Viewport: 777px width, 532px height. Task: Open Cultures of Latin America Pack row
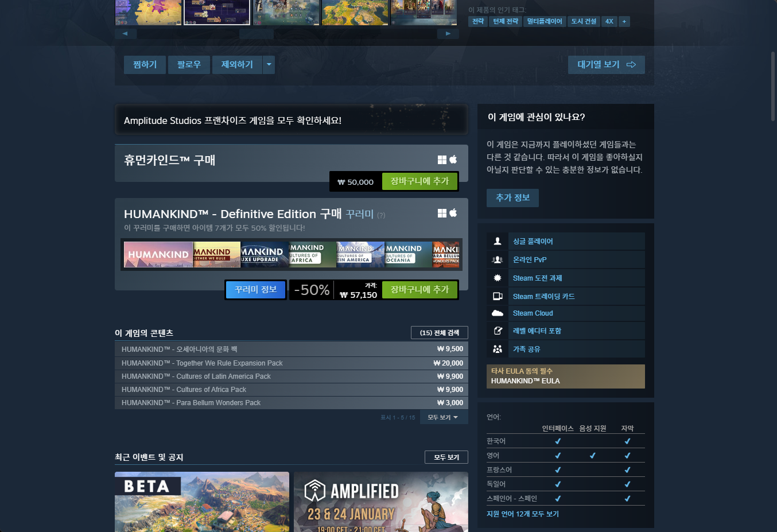click(x=292, y=376)
